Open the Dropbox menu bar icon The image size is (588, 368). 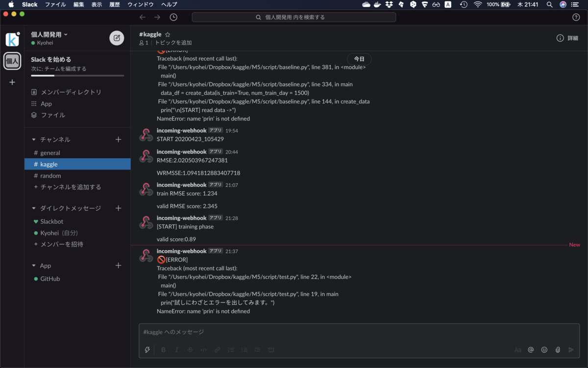point(389,4)
